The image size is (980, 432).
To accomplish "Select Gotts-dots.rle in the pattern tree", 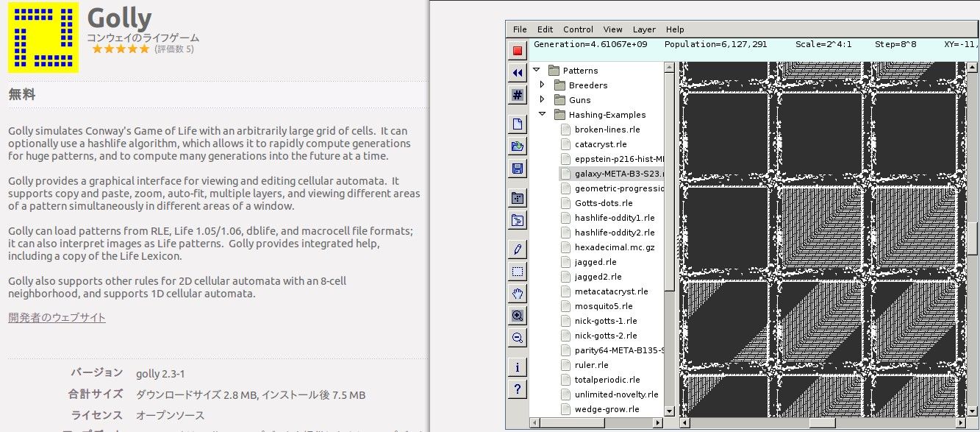I will 604,203.
